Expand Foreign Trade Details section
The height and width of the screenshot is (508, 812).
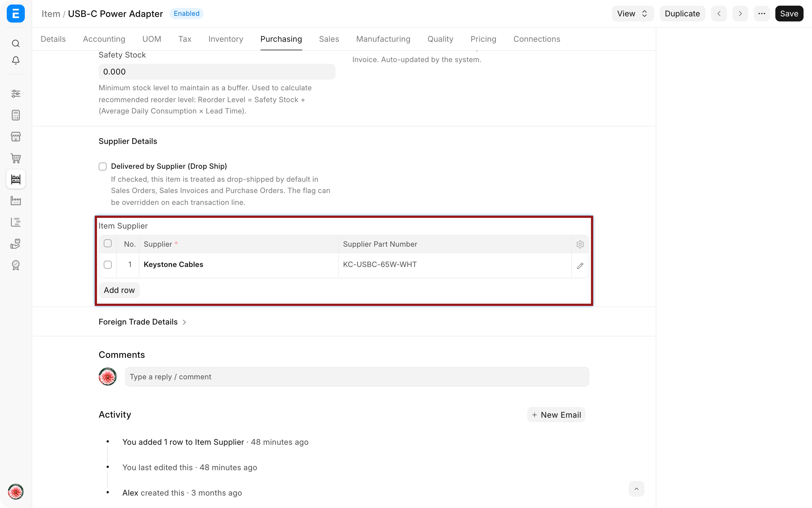tap(142, 322)
